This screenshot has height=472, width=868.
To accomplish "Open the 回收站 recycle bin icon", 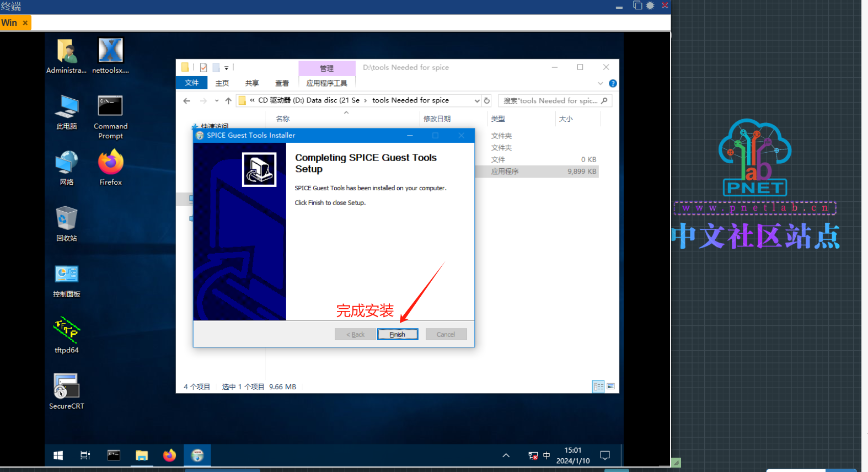I will pyautogui.click(x=67, y=224).
